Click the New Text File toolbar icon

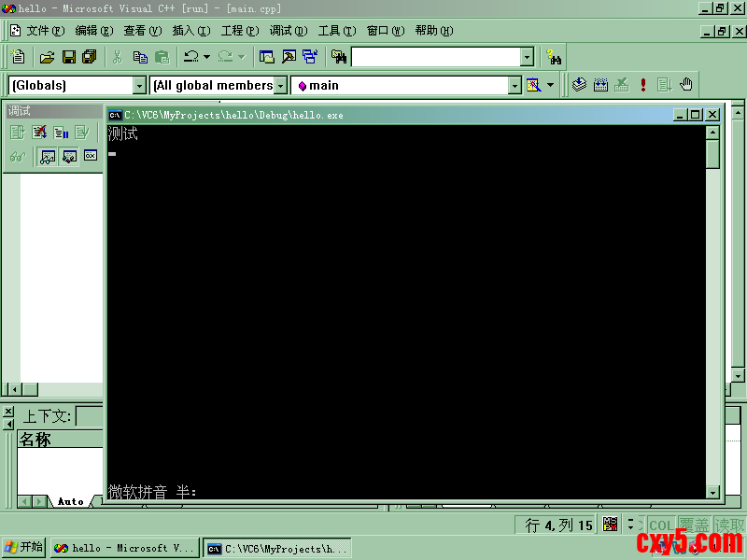click(x=18, y=57)
